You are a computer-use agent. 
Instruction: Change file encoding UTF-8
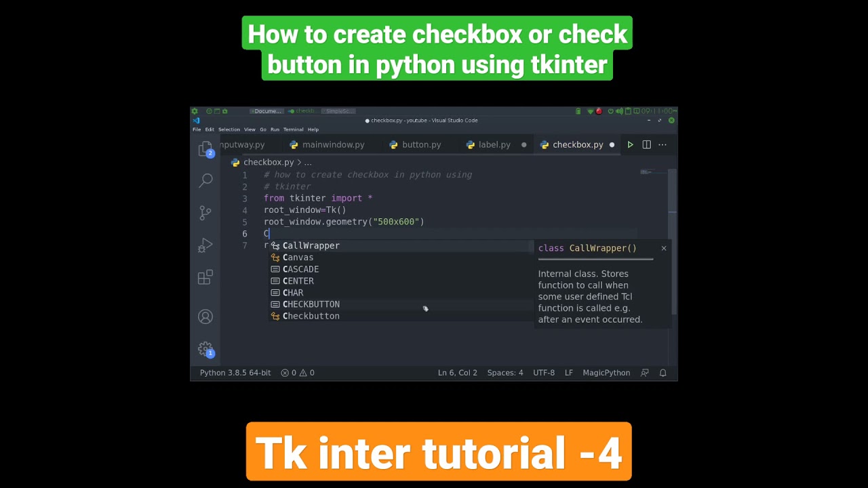pos(544,373)
